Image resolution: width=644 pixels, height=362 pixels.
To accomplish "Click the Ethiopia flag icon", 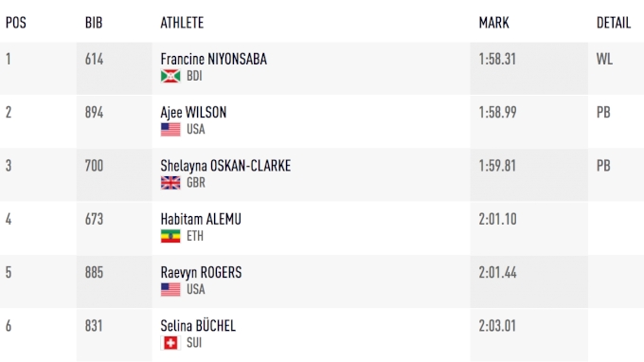I will tap(170, 236).
